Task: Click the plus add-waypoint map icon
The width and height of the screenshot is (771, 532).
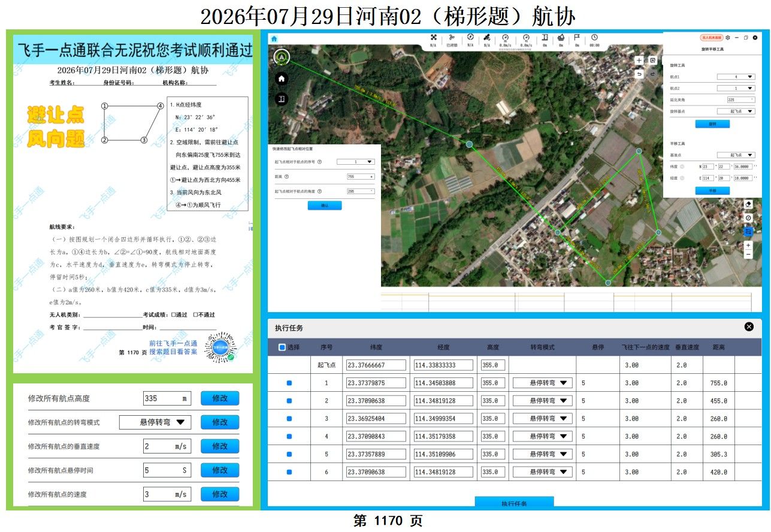Action: coord(639,61)
